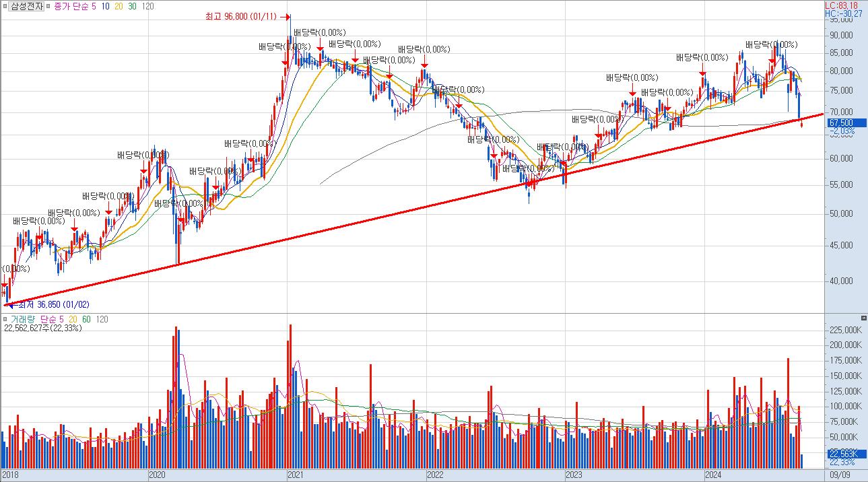Click the 30-period price moving average label
Image resolution: width=868 pixels, height=482 pixels.
point(133,6)
